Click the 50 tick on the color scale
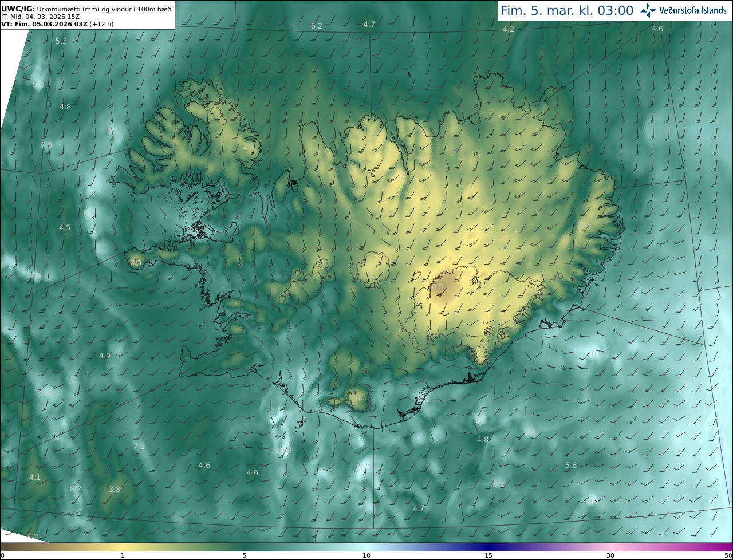The height and width of the screenshot is (560, 733). (x=728, y=555)
